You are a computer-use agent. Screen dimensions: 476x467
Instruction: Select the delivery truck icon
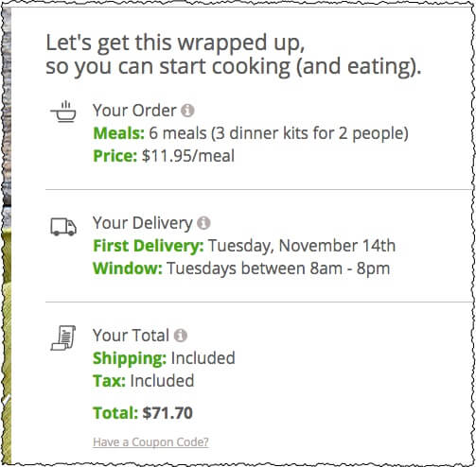[x=63, y=227]
